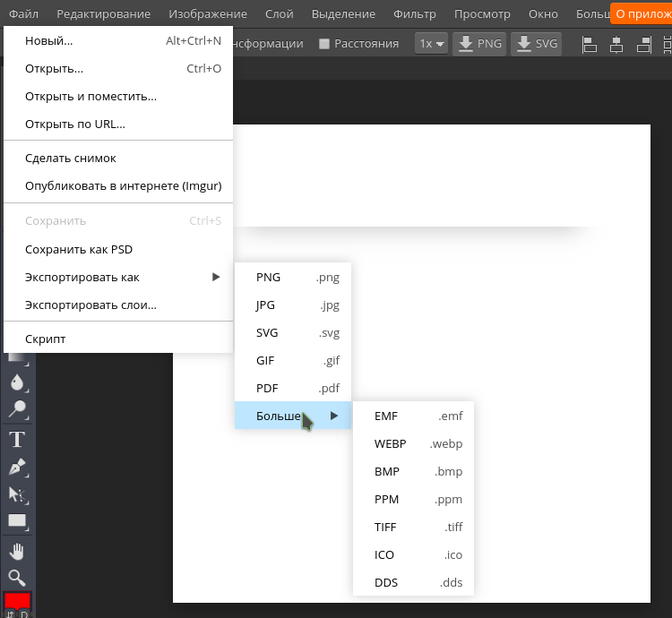672x618 pixels.
Task: Choose Сделать снимок menu item
Action: click(118, 158)
